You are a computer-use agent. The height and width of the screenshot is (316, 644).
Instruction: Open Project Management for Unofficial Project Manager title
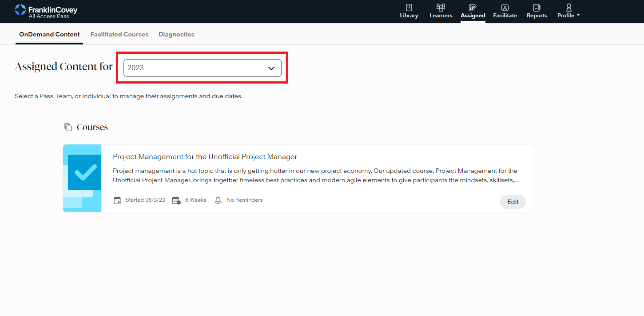[x=205, y=157]
